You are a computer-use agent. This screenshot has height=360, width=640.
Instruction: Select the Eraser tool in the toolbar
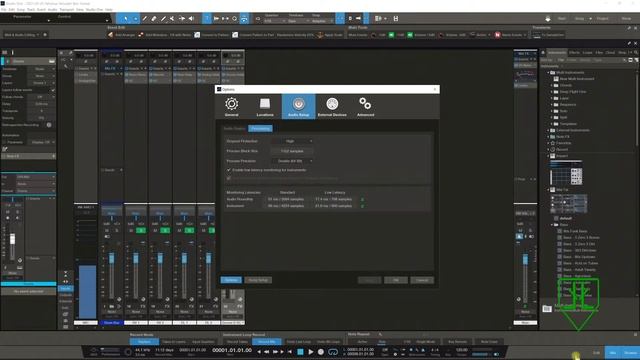pyautogui.click(x=154, y=18)
